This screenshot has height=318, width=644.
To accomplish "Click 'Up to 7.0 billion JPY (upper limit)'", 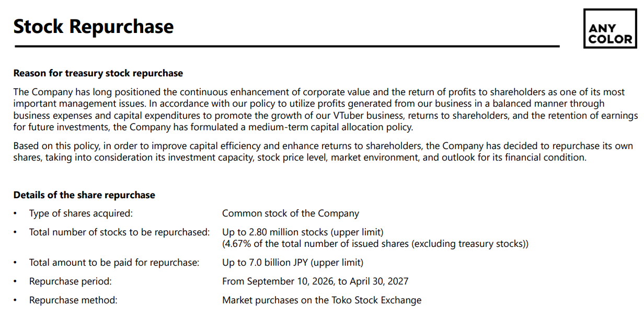I will point(293,263).
